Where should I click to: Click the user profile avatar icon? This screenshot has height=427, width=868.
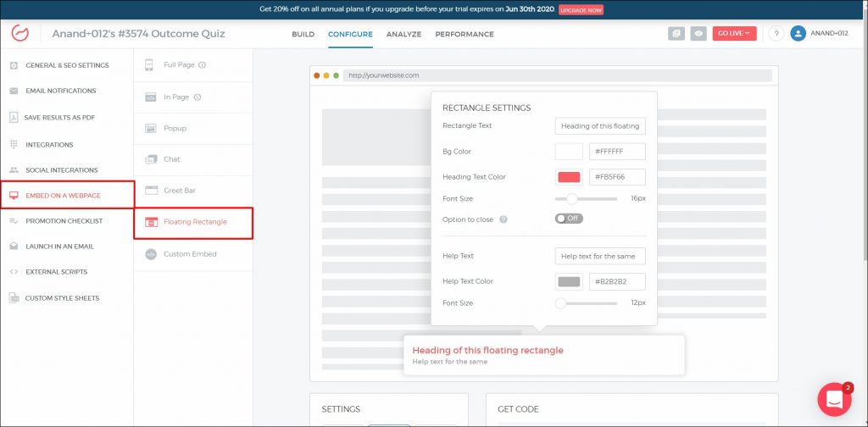pos(798,34)
